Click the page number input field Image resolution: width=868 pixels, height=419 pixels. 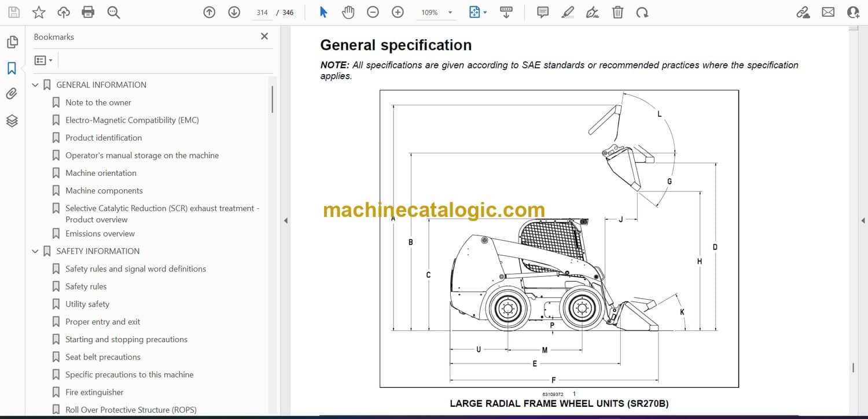pos(262,12)
